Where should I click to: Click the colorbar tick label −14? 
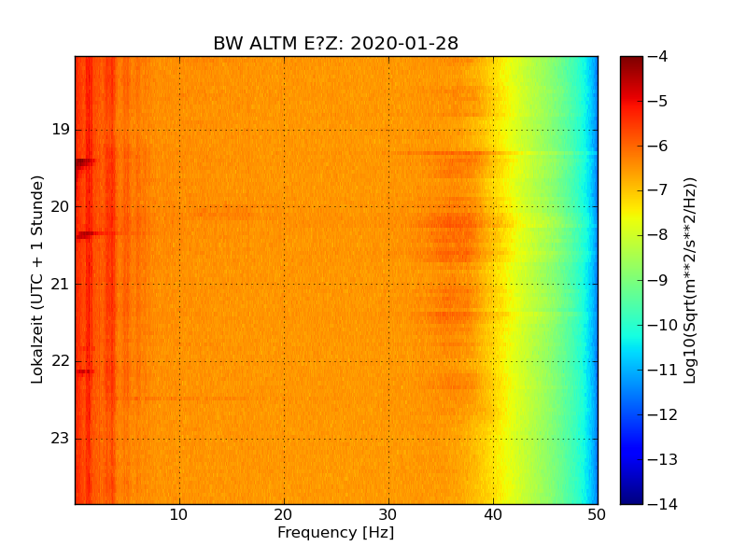coord(663,504)
